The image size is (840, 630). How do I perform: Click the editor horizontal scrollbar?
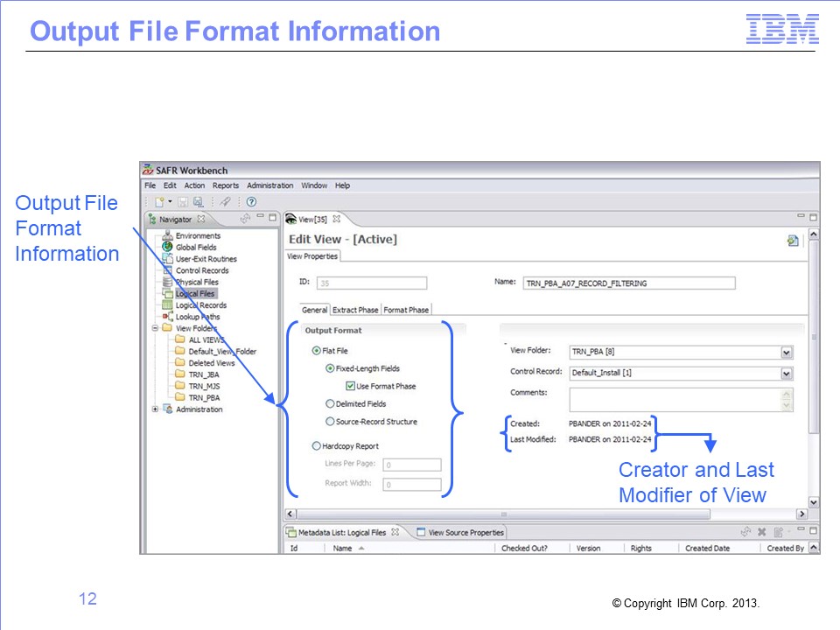tap(504, 514)
